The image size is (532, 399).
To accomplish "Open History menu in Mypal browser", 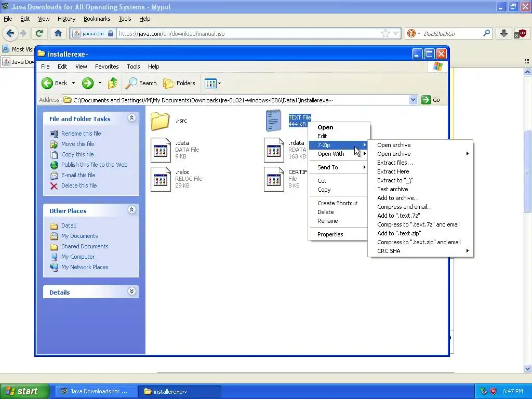I will point(66,19).
